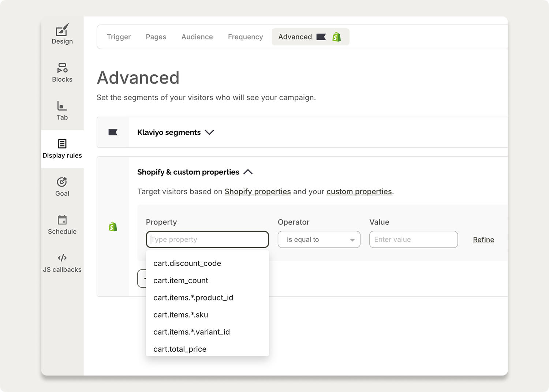
Task: Choose cart.total_price from the property list
Action: coord(179,349)
